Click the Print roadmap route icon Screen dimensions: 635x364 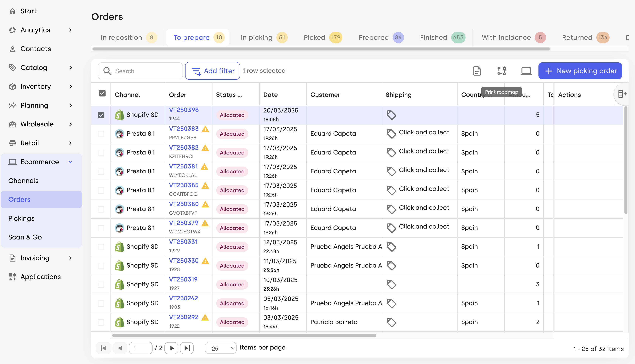tap(502, 71)
